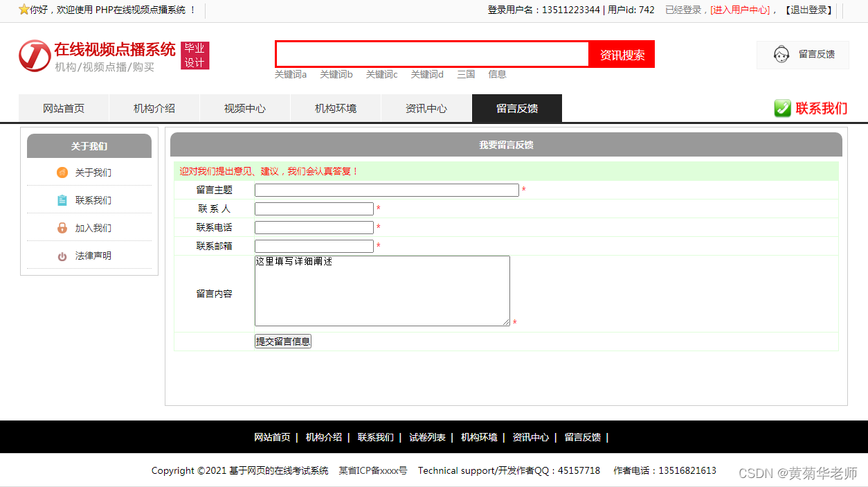The image size is (868, 487).
Task: Follow the 进入用户中心 link
Action: coord(740,10)
